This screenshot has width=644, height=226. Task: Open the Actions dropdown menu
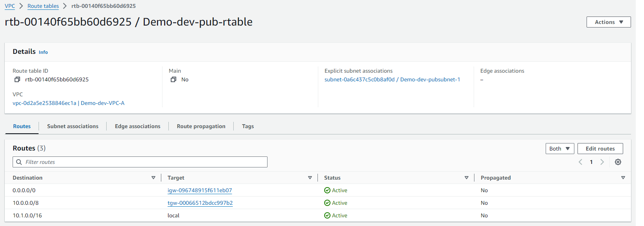[609, 22]
